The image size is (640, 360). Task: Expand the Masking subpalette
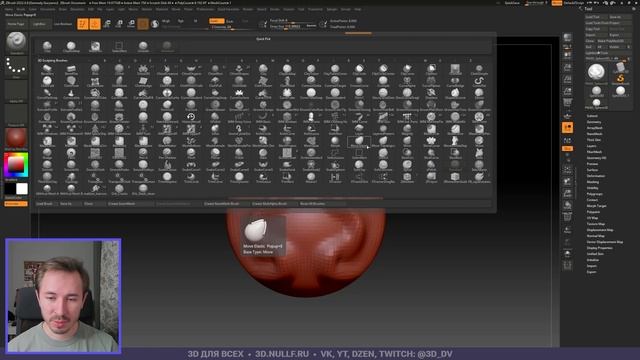(593, 182)
